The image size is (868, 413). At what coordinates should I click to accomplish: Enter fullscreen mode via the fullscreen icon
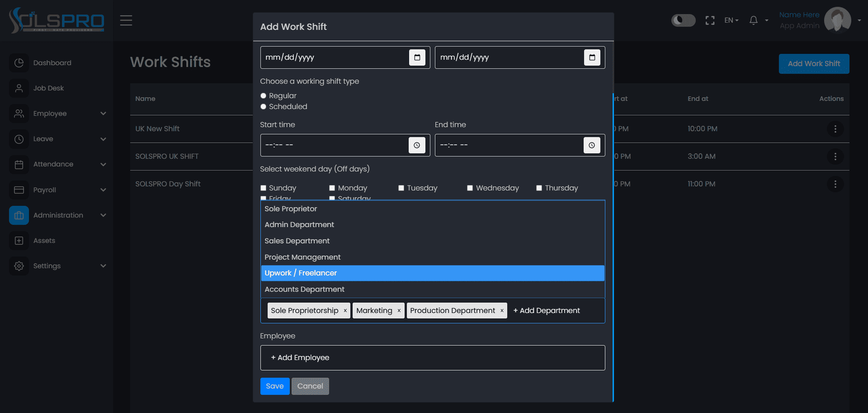pos(710,21)
